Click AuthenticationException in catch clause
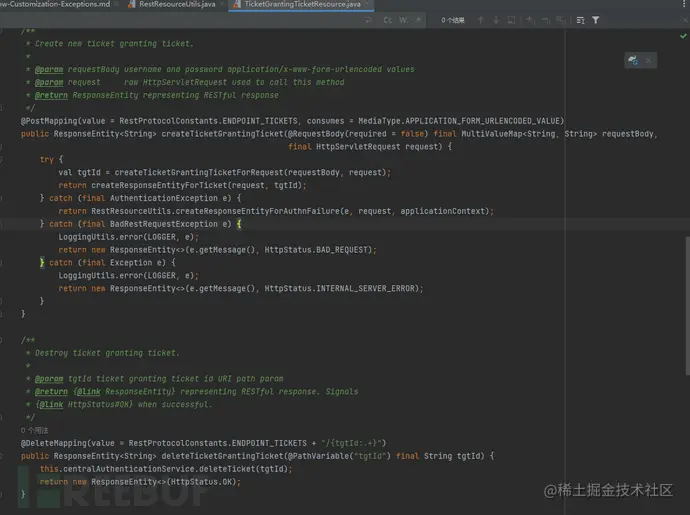This screenshot has width=690, height=515. click(164, 199)
